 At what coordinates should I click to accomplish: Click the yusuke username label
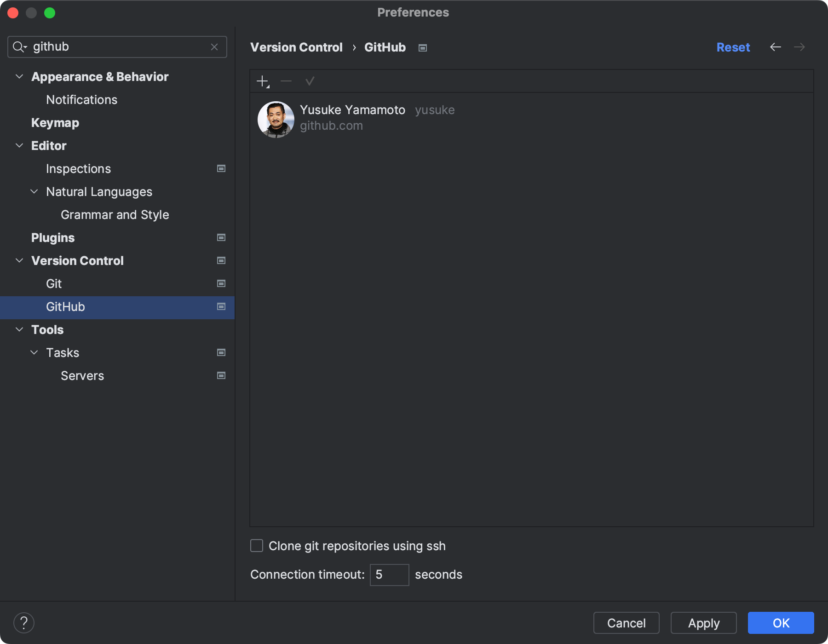(x=435, y=110)
